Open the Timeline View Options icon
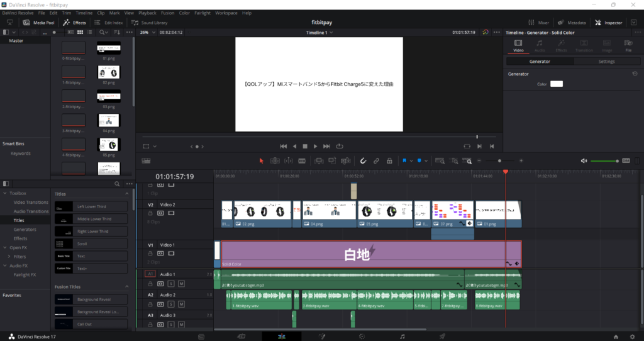Viewport: 644px width, 341px height. tap(146, 161)
